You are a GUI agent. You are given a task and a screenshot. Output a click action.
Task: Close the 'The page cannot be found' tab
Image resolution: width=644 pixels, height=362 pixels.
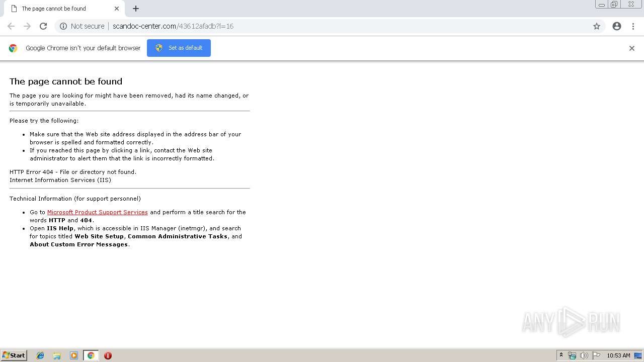(117, 9)
